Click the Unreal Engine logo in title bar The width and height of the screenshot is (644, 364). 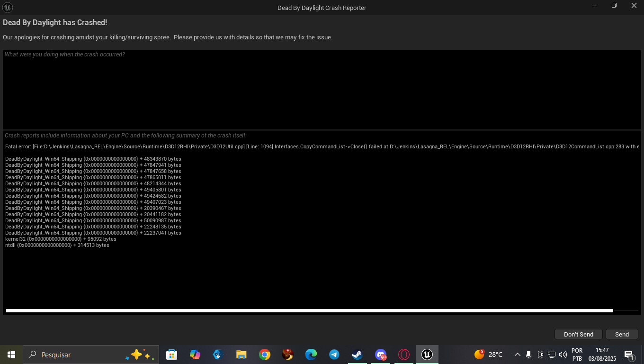click(x=8, y=7)
